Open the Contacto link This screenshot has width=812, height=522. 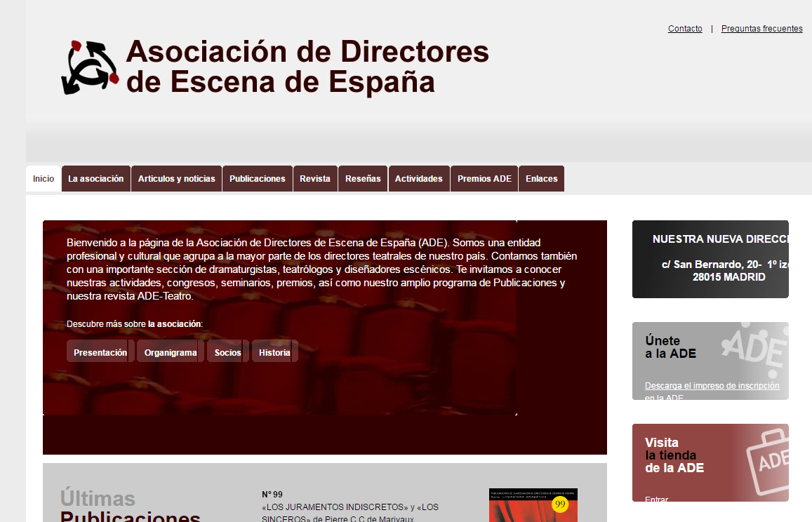coord(685,29)
